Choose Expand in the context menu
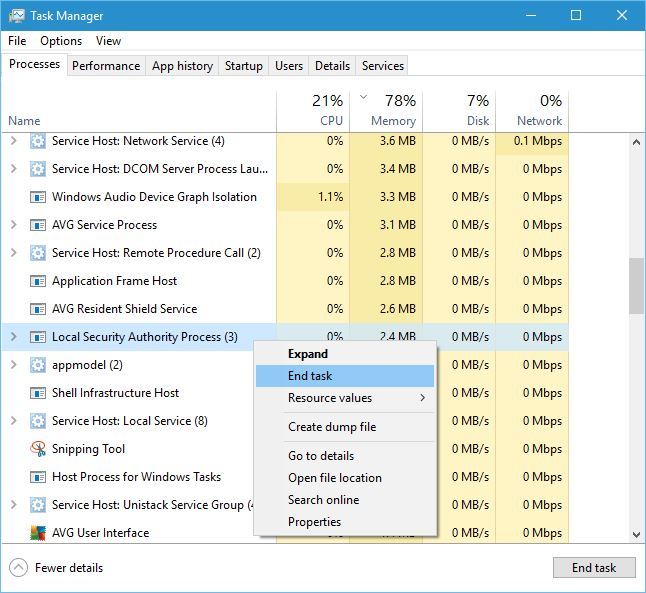Image resolution: width=646 pixels, height=593 pixels. (x=345, y=354)
